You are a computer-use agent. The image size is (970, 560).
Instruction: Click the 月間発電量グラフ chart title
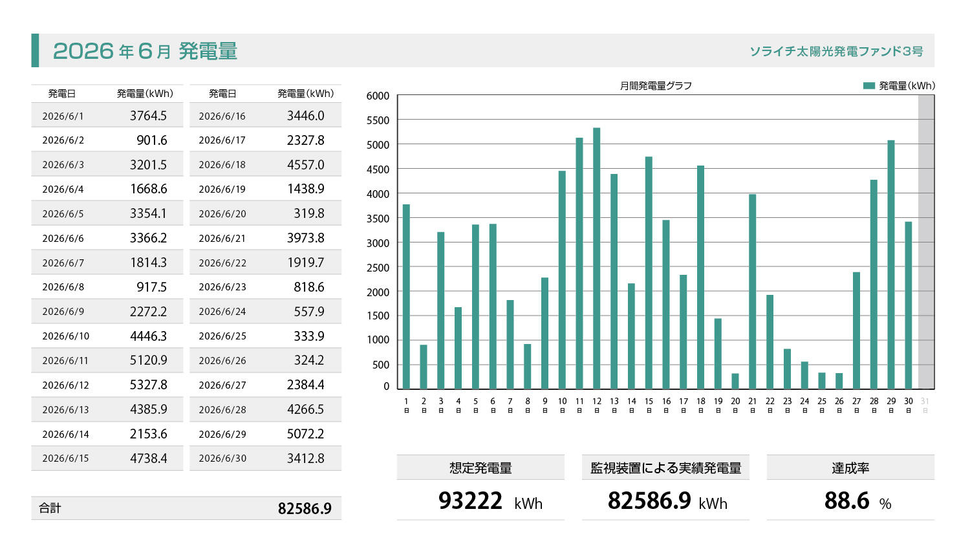coord(656,85)
